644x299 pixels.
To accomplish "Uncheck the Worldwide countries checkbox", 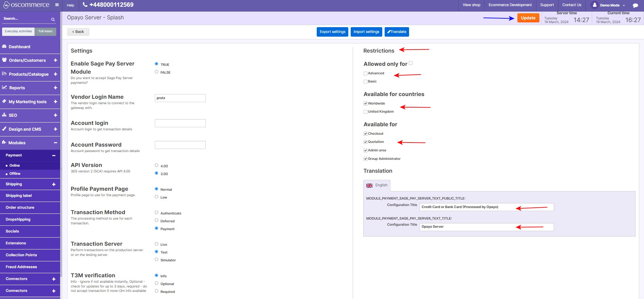I will 366,104.
